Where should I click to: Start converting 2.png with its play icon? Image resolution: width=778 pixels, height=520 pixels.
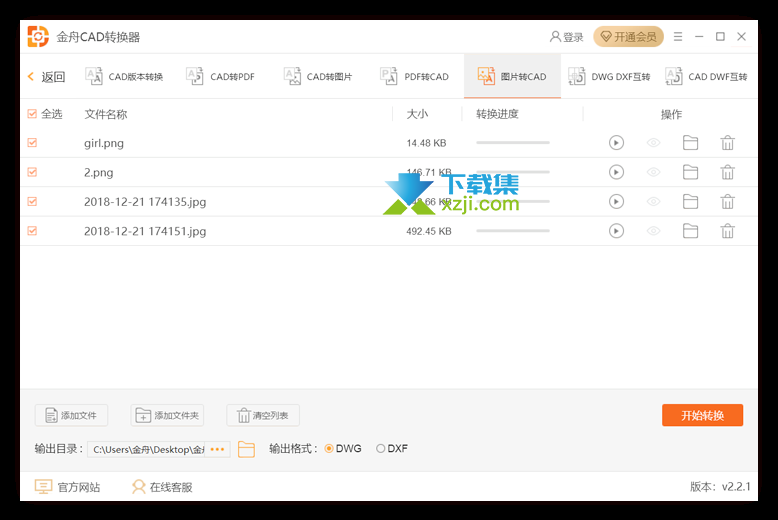click(x=616, y=172)
